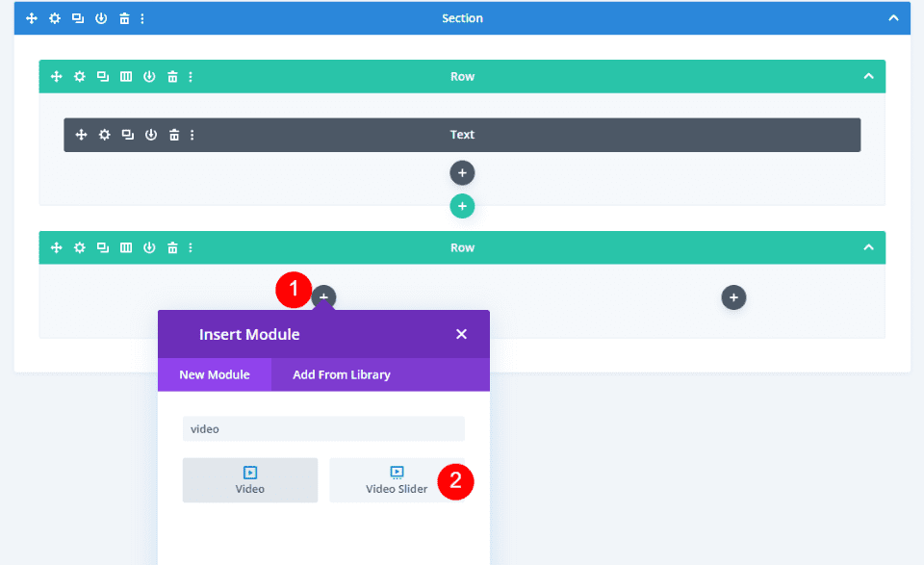This screenshot has height=565, width=924.
Task: Toggle disable on the Section power icon
Action: tap(101, 17)
